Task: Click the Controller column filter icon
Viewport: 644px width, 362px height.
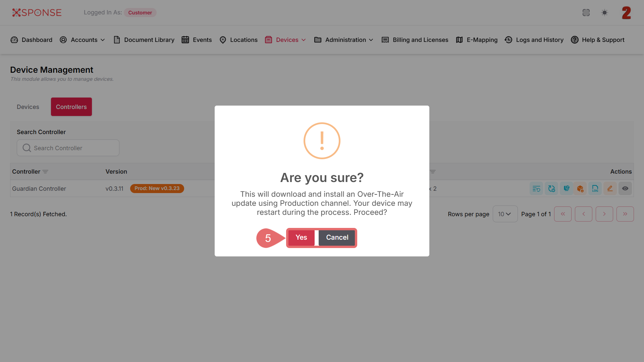Action: coord(46,172)
